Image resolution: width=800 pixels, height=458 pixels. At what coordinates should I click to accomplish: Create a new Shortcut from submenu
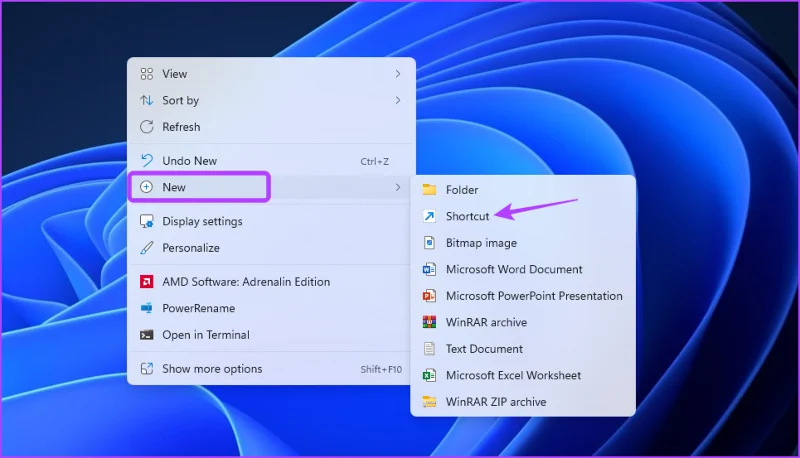click(523, 216)
